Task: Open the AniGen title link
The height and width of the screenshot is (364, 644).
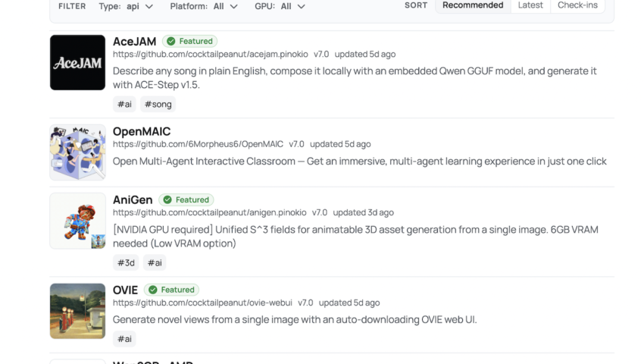Action: tap(133, 199)
